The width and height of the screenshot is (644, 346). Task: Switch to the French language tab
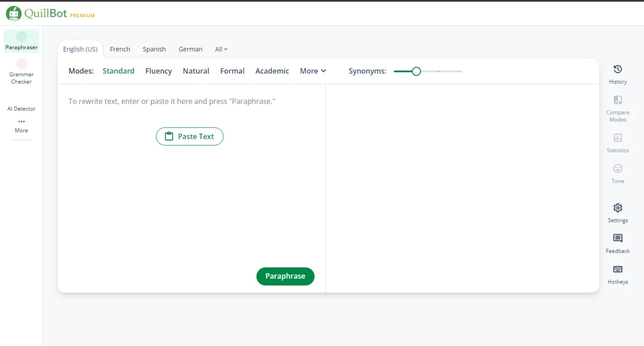[x=120, y=49]
